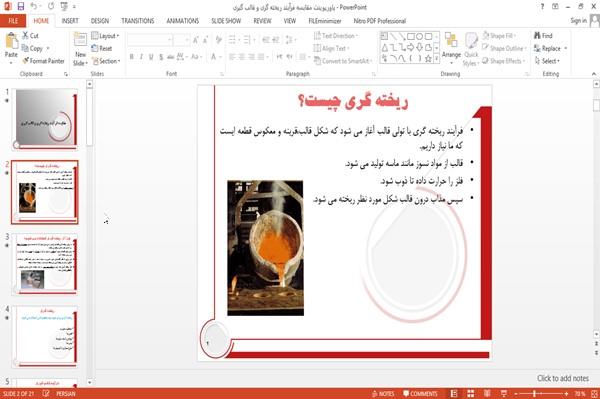Click the Decrease Font Size icon

click(205, 40)
